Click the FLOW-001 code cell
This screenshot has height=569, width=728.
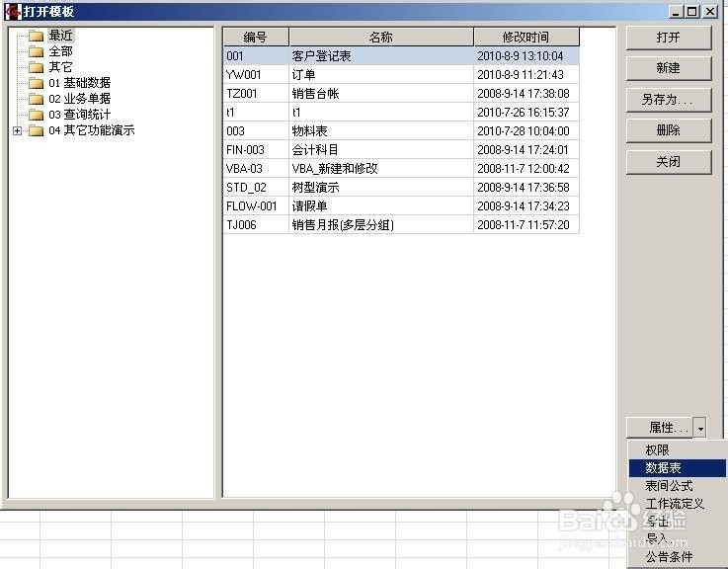256,205
